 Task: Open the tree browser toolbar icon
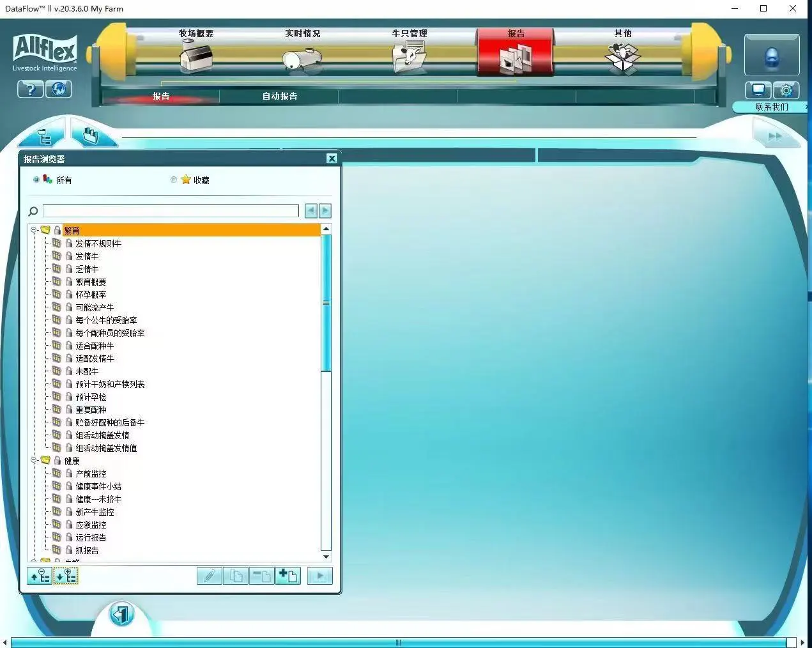pos(43,136)
